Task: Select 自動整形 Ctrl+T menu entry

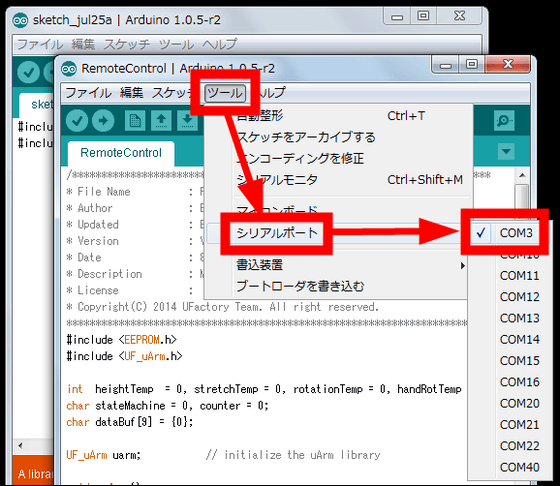Action: pyautogui.click(x=338, y=116)
